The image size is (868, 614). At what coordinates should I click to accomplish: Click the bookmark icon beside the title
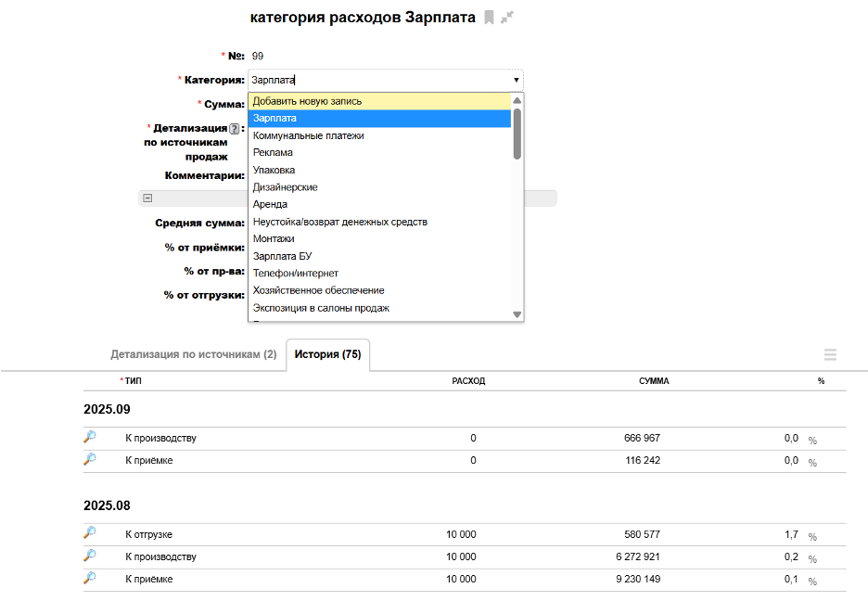(x=490, y=18)
